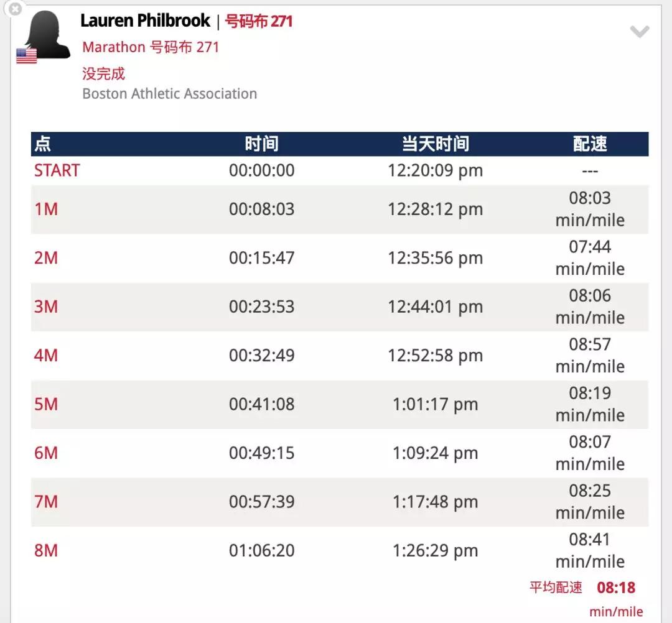Select the START split row label
Screen dimensions: 672x623
57,170
